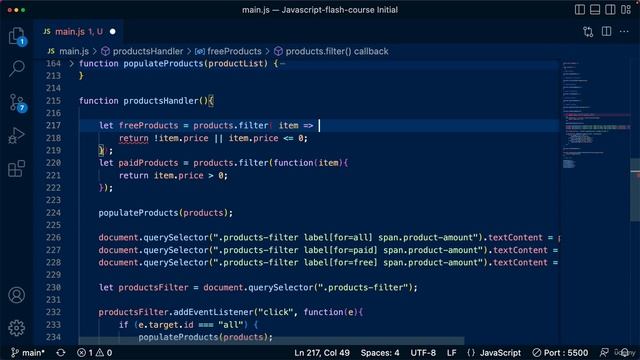Click 'productsFilter' declaration on line 230
Screen dimensions: 640x360
pos(153,287)
